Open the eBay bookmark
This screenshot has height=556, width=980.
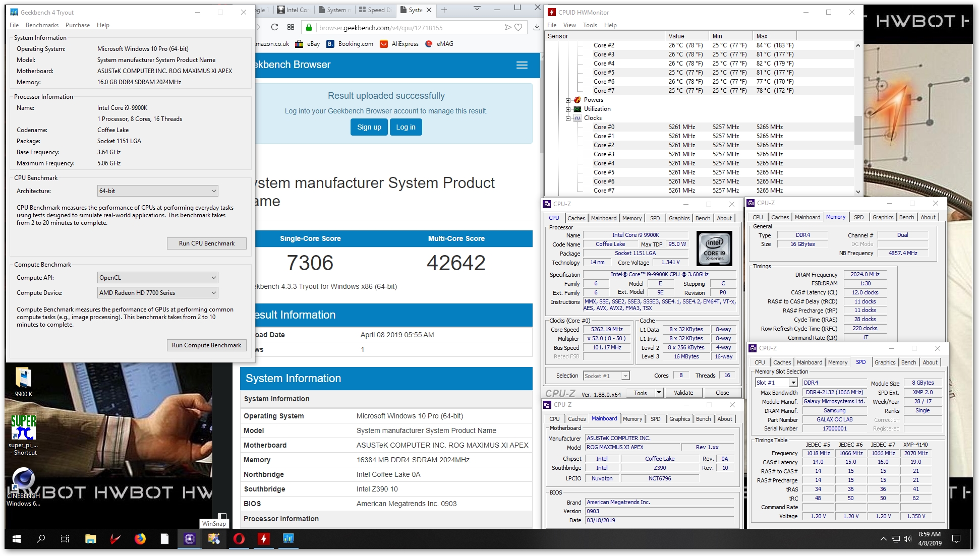point(307,44)
